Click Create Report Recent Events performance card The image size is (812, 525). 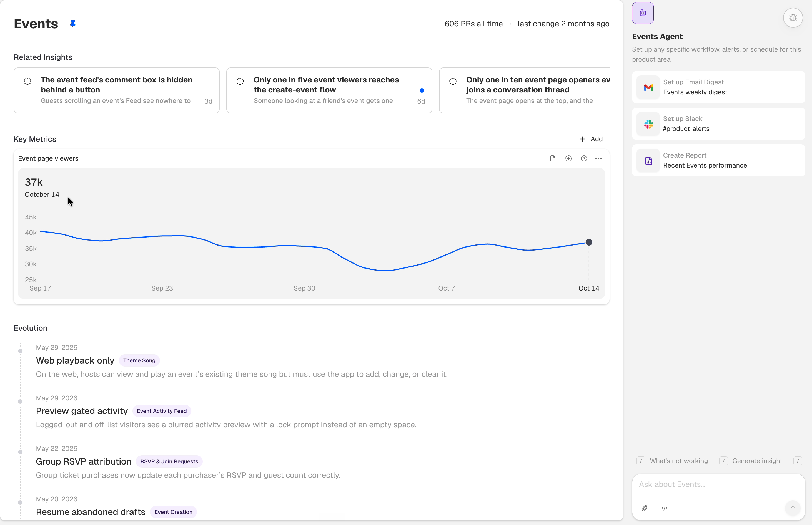click(718, 160)
